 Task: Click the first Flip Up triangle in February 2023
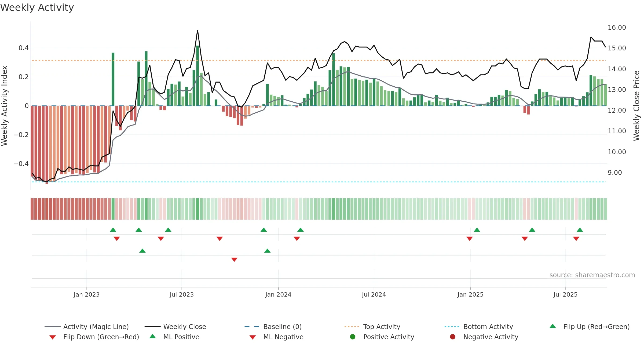click(x=113, y=230)
